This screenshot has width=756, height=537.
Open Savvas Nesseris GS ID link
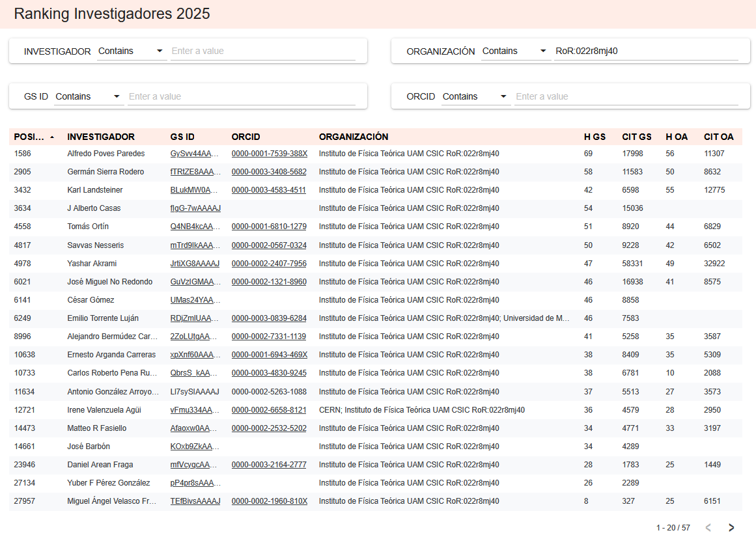[x=195, y=245]
